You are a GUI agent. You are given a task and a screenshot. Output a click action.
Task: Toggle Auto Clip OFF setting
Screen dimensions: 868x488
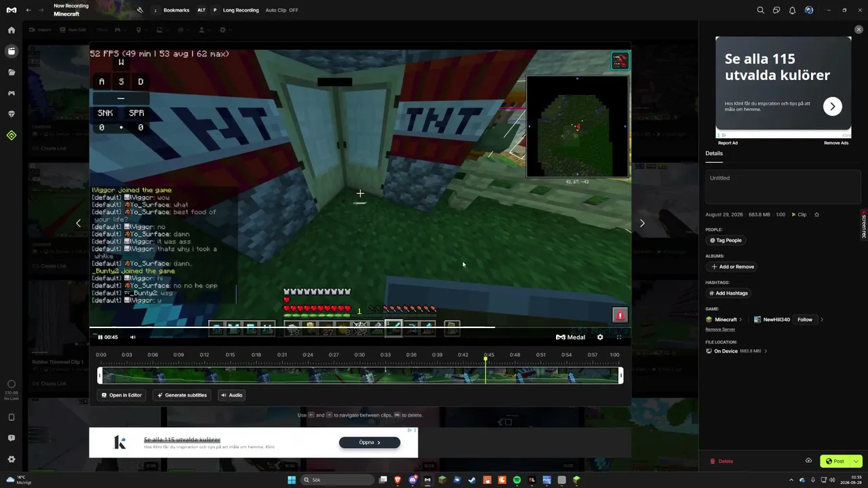pos(281,10)
